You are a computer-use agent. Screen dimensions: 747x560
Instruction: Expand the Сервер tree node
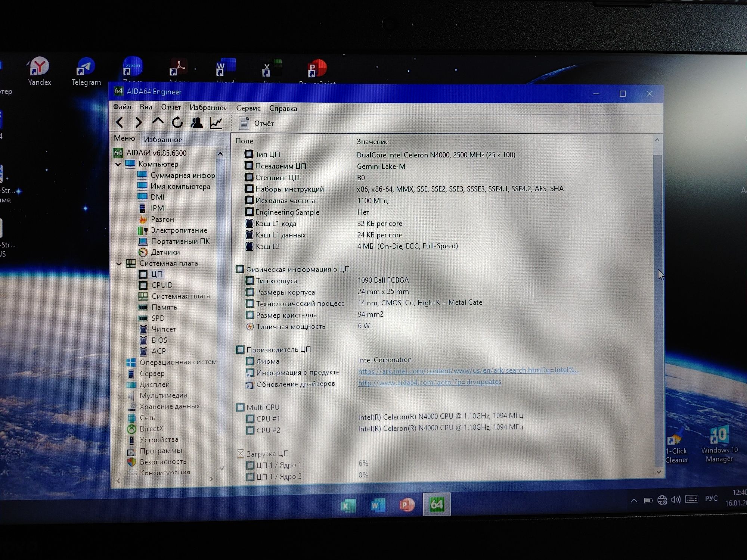pos(120,374)
